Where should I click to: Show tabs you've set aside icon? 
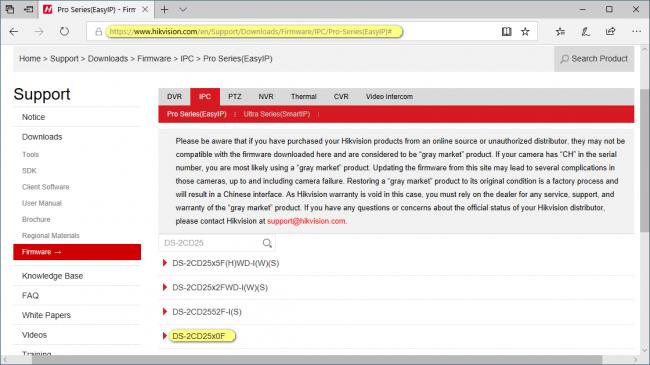tap(10, 9)
